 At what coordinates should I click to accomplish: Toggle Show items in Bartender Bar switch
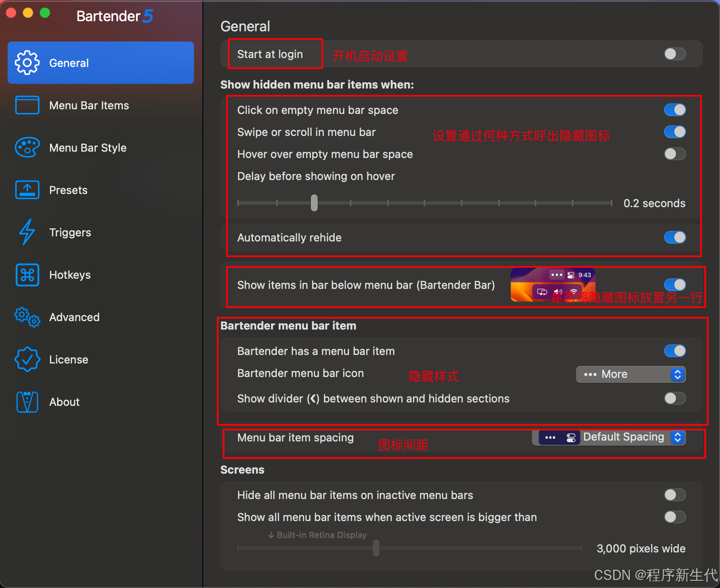tap(675, 285)
